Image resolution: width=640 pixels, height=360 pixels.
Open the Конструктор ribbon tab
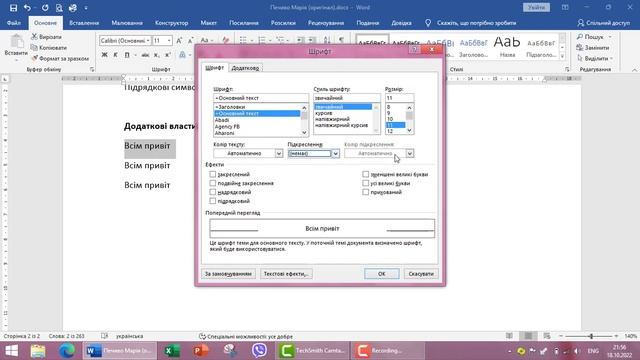click(171, 23)
